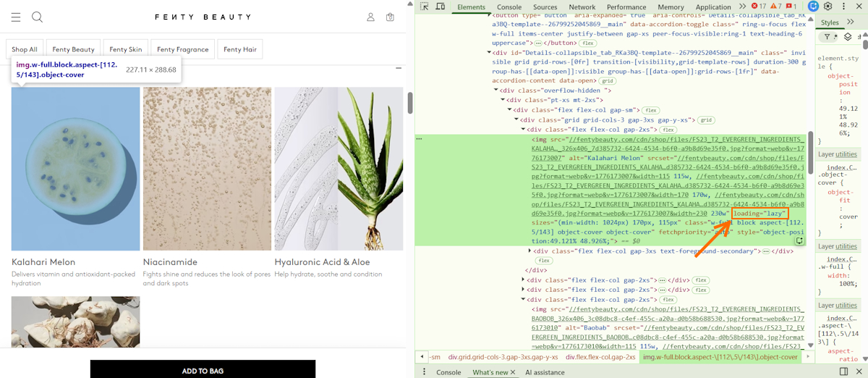Viewport: 868px width, 378px height.
Task: Expand the ellipsis in the button tag
Action: click(538, 43)
